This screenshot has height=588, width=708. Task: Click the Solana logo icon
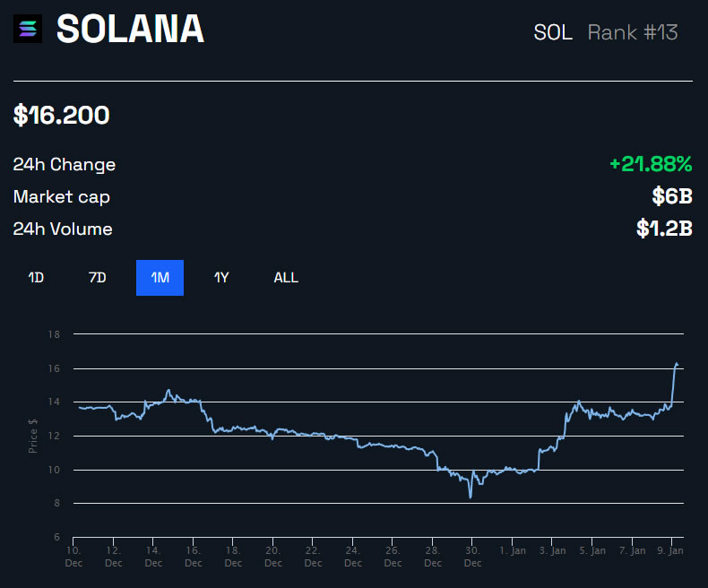(28, 29)
